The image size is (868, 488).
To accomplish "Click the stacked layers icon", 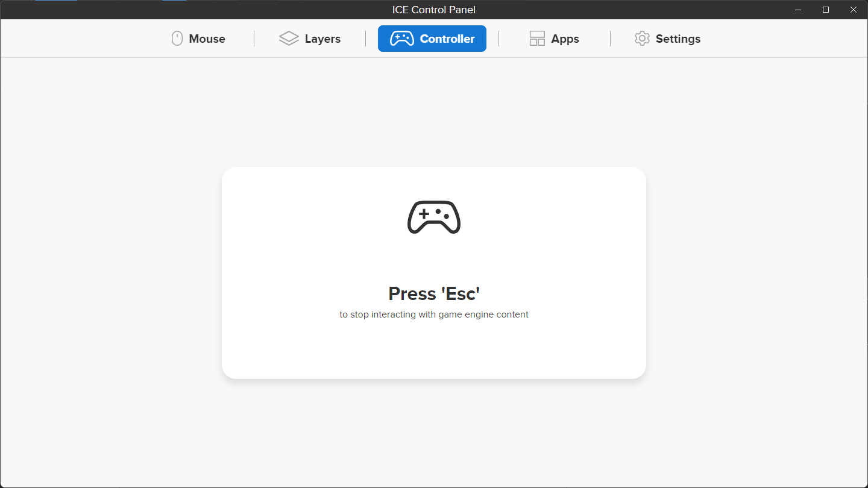I will click(x=289, y=39).
